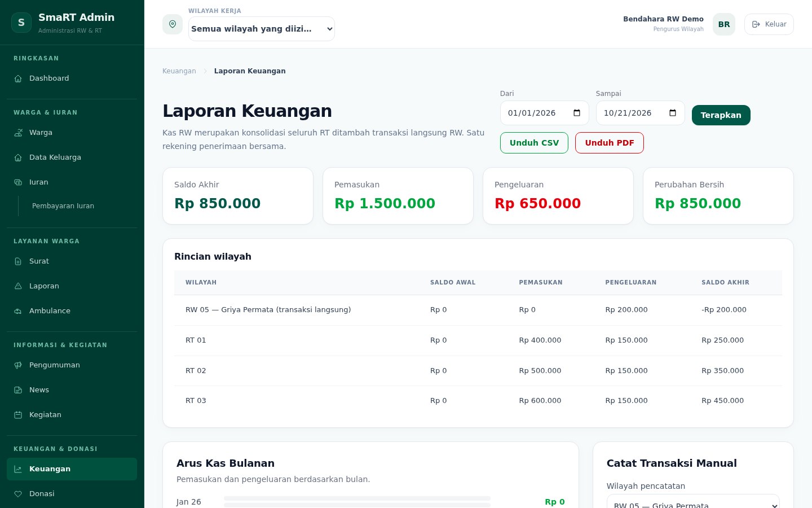
Task: Click the SmaRT Admin logo badge
Action: [x=21, y=23]
